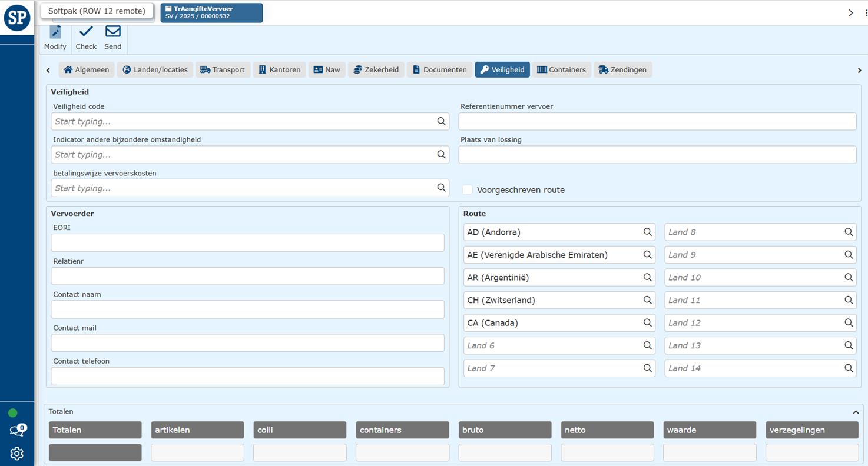Image resolution: width=868 pixels, height=466 pixels.
Task: Click search icon in Veiligheid code field
Action: point(441,121)
